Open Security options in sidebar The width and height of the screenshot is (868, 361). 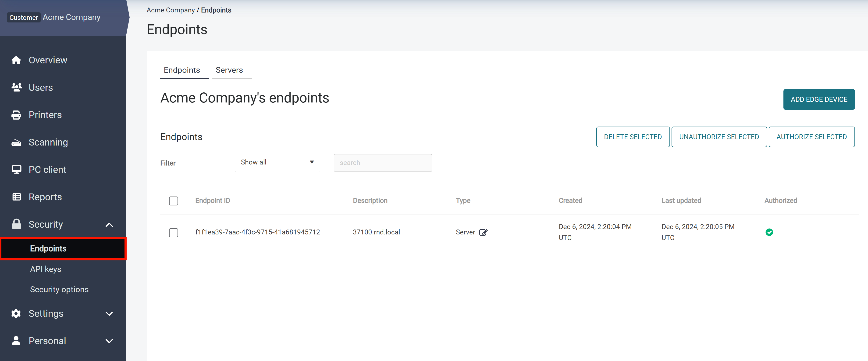(x=59, y=289)
